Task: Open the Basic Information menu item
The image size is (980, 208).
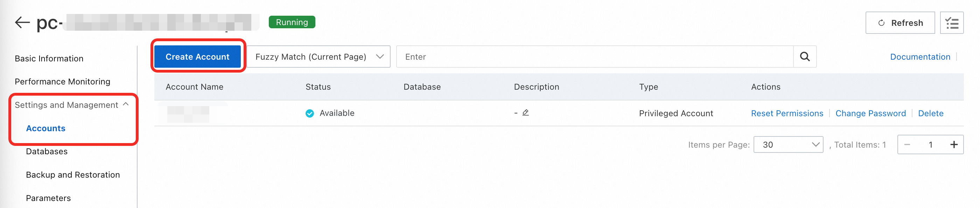Action: (49, 58)
